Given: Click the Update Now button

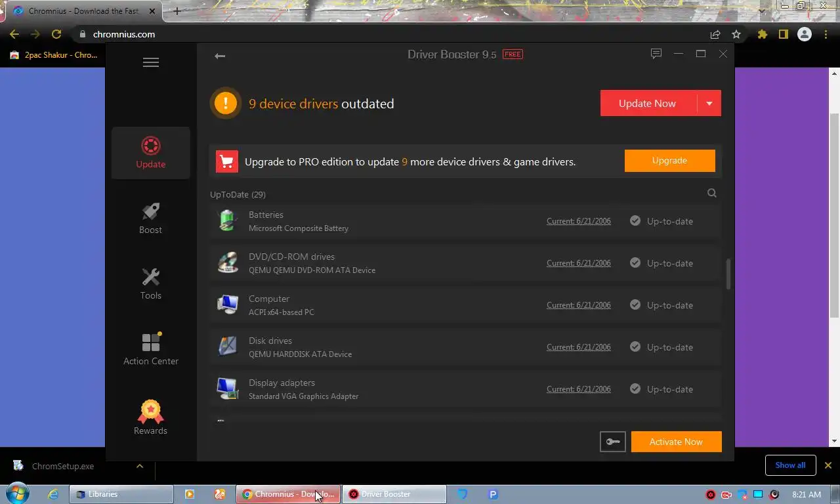Looking at the screenshot, I should pyautogui.click(x=648, y=103).
